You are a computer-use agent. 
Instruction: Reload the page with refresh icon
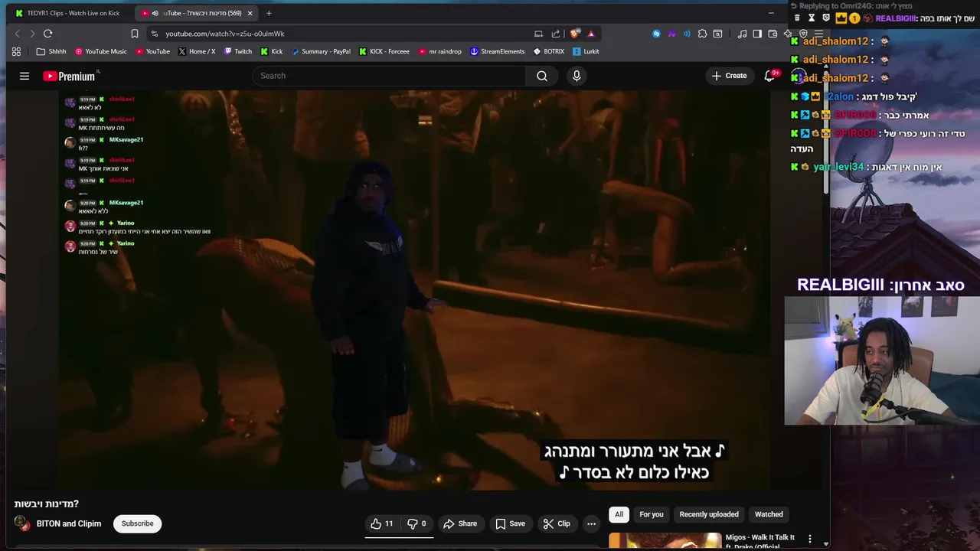(x=47, y=34)
